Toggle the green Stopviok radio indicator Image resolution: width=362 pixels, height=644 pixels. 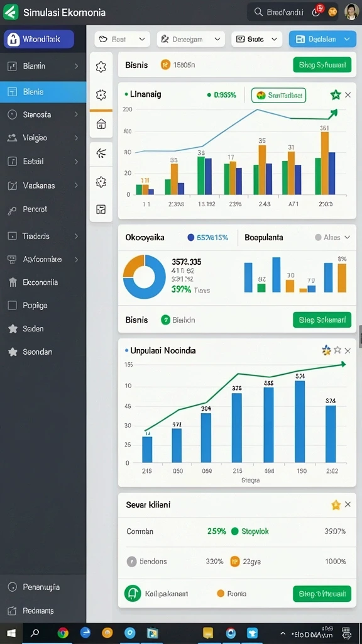pos(235,531)
